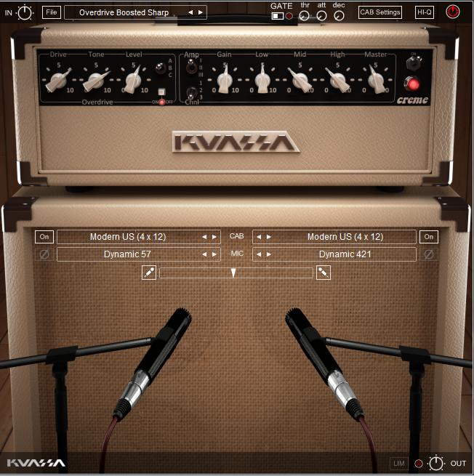This screenshot has width=474, height=476.
Task: Click the creme amp model label
Action: (412, 100)
